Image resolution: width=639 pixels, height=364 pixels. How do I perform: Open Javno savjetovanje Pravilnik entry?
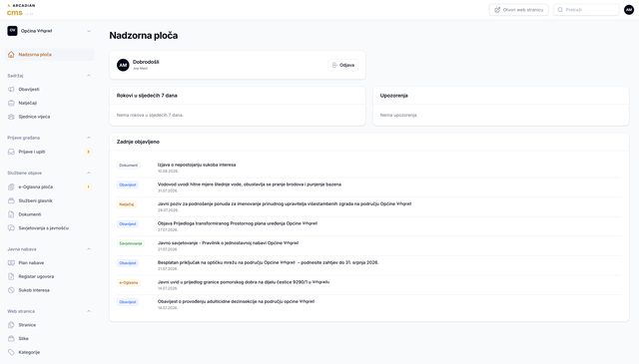pos(228,243)
